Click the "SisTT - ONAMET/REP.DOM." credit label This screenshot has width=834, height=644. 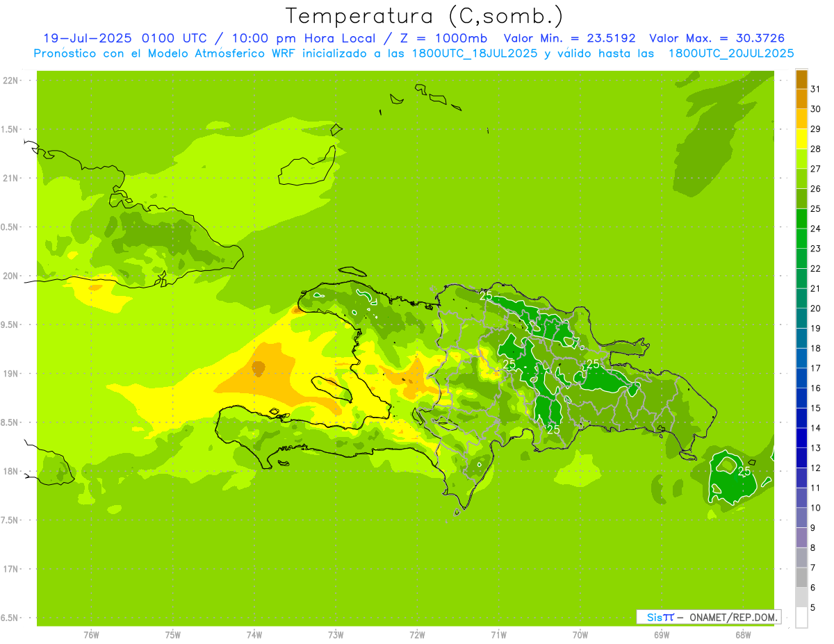coord(708,617)
